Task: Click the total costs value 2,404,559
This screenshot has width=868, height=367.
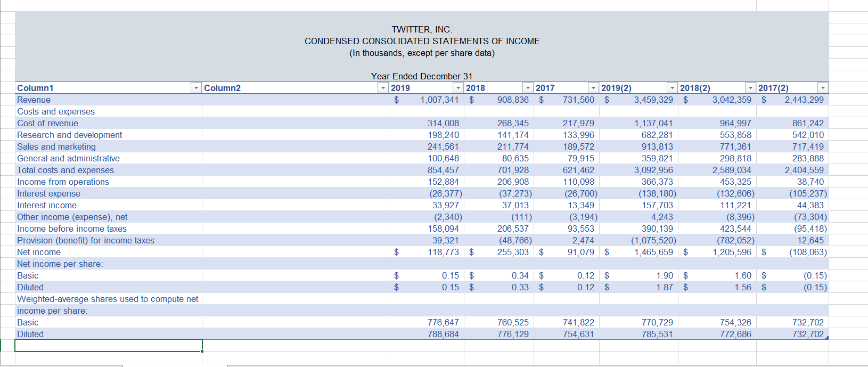Action: 804,170
